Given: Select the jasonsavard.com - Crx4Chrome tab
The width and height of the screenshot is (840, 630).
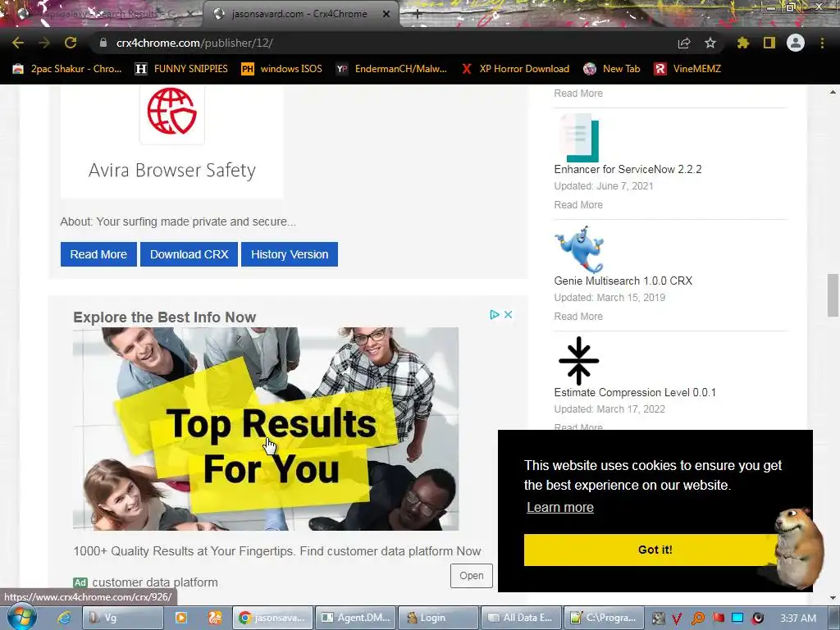Looking at the screenshot, I should (299, 14).
